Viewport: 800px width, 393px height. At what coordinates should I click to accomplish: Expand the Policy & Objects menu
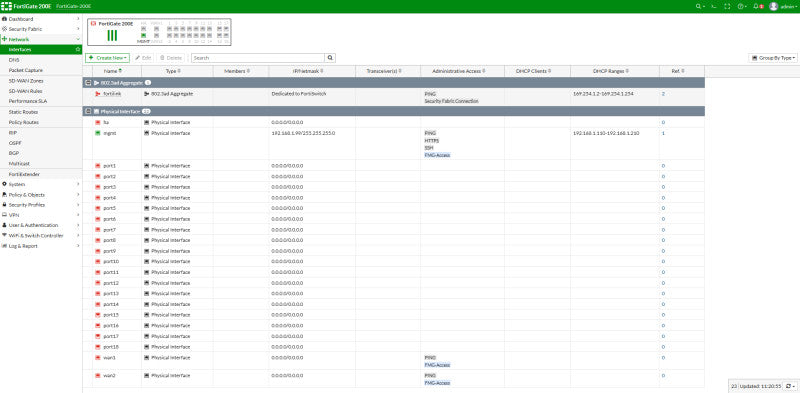point(41,194)
